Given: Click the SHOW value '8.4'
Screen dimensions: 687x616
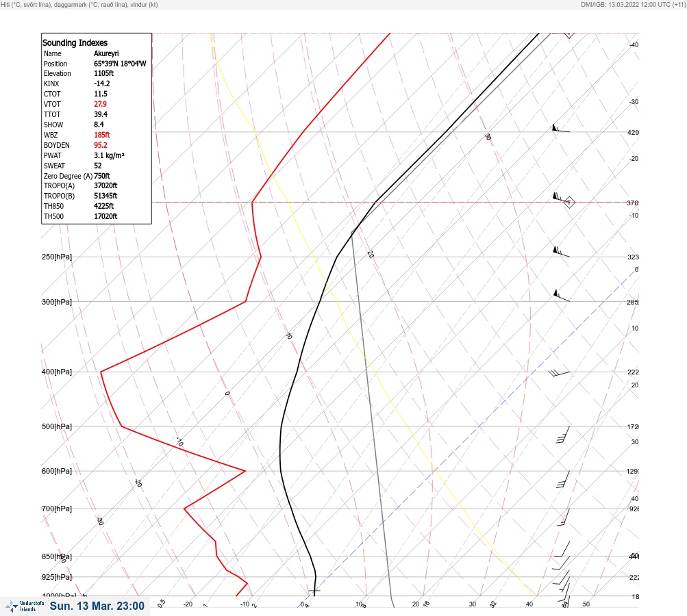Looking at the screenshot, I should [x=99, y=125].
